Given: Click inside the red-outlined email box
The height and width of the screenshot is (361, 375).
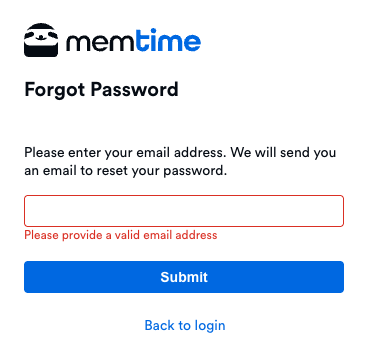Looking at the screenshot, I should tap(184, 211).
